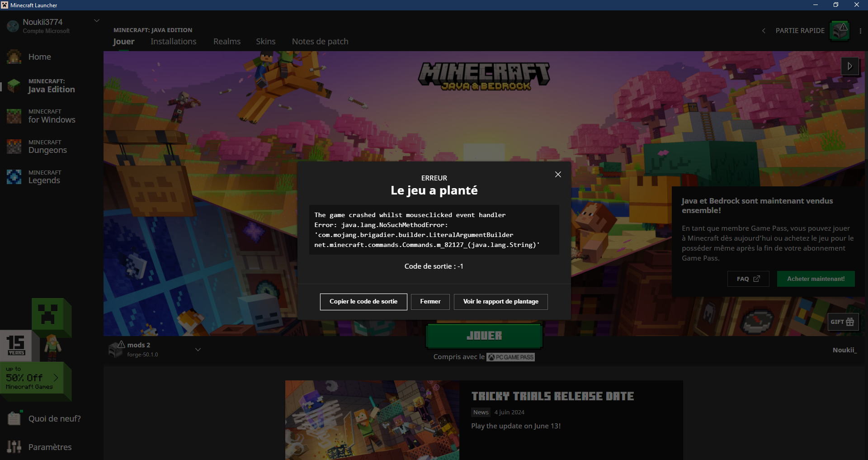Select Java Edition in the sidebar

click(52, 86)
